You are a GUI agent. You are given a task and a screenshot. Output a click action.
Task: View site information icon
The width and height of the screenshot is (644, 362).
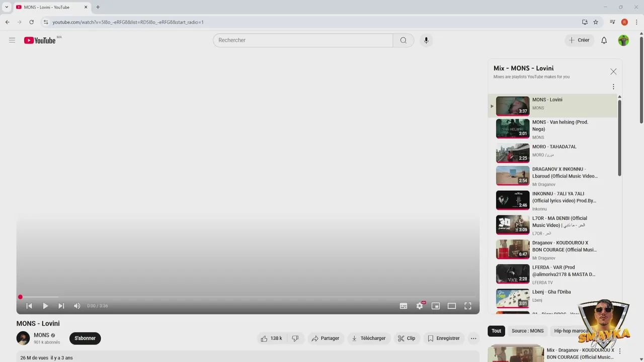click(46, 22)
